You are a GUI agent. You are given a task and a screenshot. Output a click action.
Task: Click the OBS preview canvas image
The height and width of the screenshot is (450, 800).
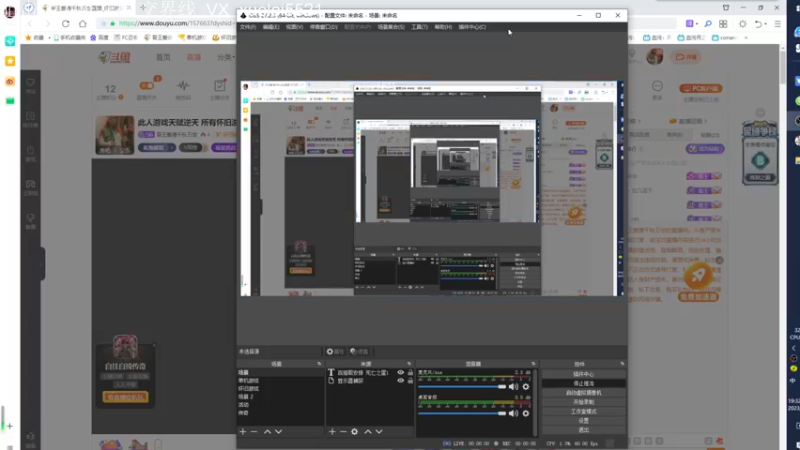coord(432,188)
